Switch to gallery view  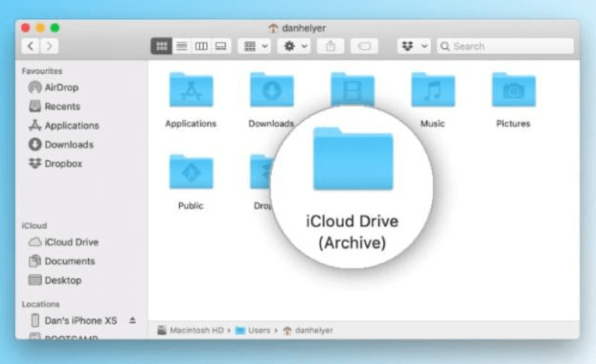coord(220,46)
